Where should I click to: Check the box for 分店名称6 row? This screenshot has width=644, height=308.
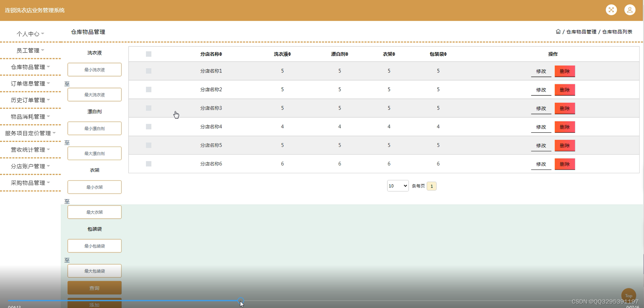[x=149, y=164]
